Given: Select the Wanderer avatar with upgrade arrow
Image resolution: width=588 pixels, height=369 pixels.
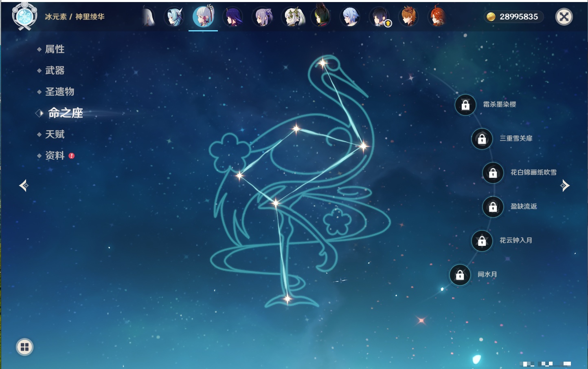Looking at the screenshot, I should 380,17.
